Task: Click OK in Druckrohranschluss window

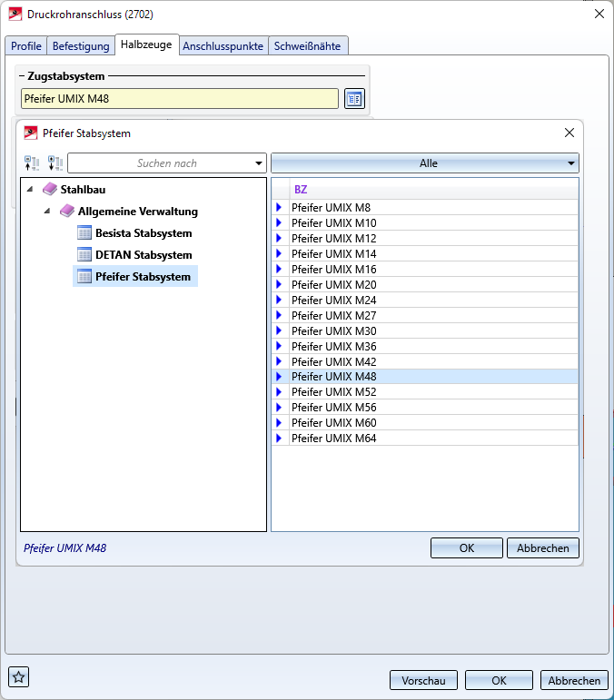Action: 499,680
